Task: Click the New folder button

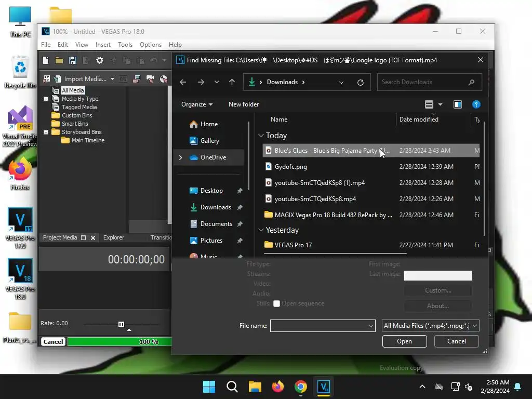Action: pyautogui.click(x=244, y=104)
